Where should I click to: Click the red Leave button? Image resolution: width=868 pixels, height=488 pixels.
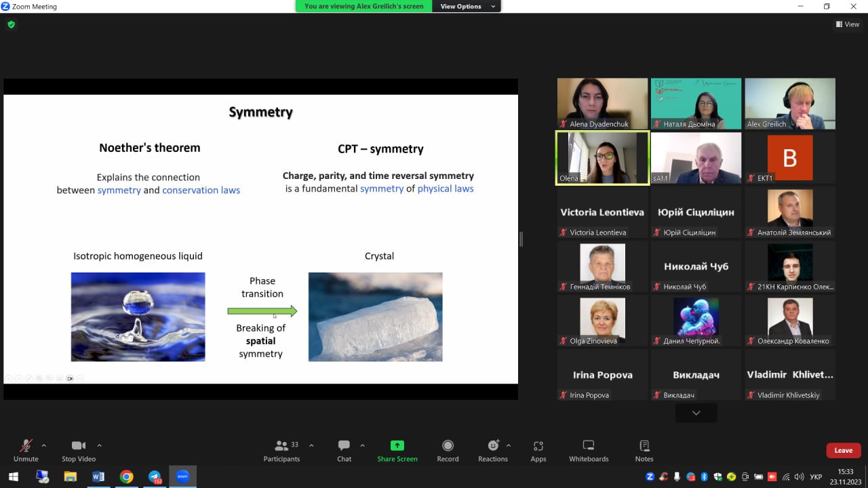(844, 450)
